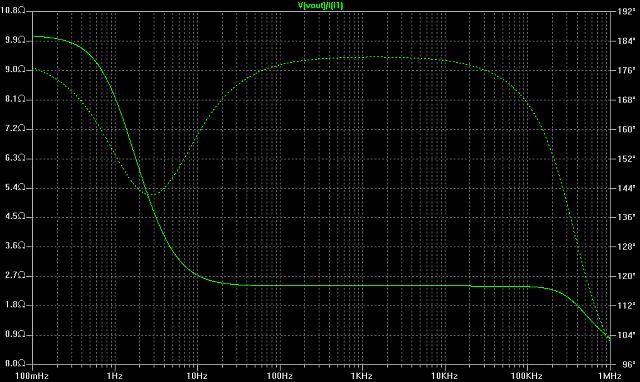Click the 7.2Ω left axis label
Image resolution: width=640 pixels, height=382 pixels.
pyautogui.click(x=15, y=129)
